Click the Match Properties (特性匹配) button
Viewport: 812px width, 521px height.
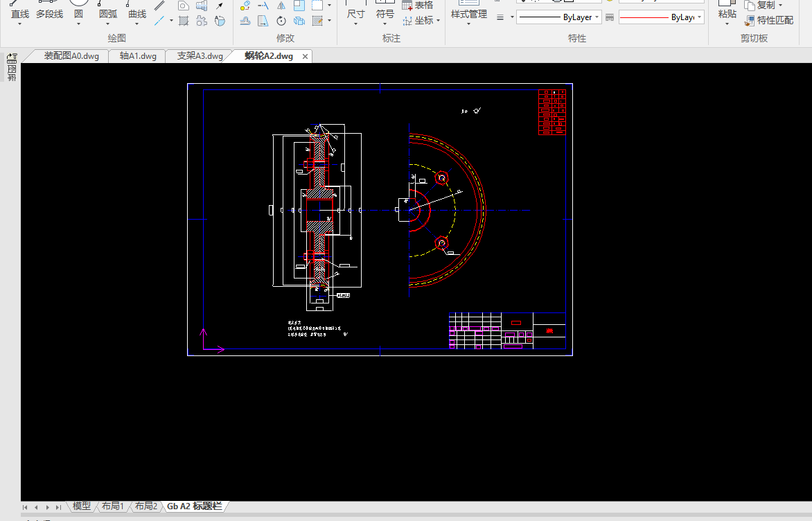click(x=769, y=20)
